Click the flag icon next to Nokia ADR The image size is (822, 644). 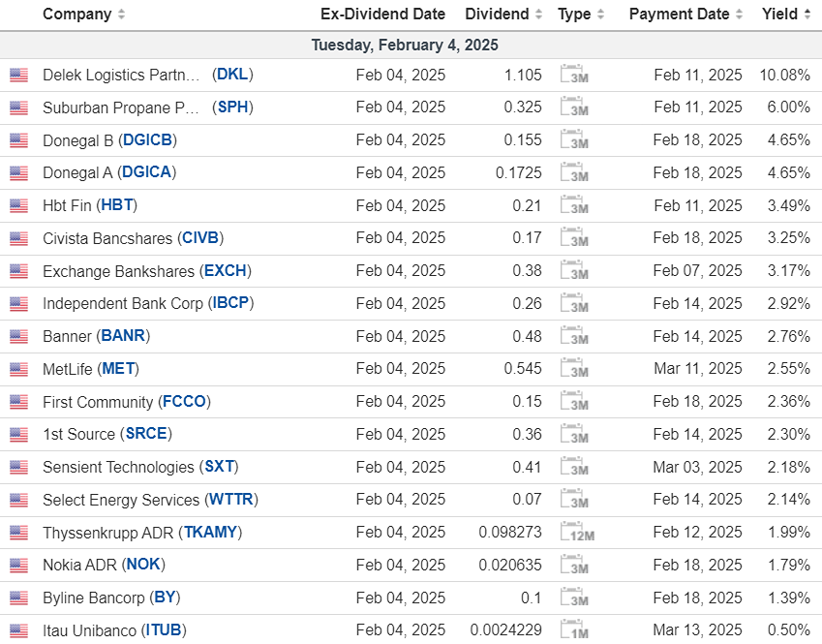18,566
